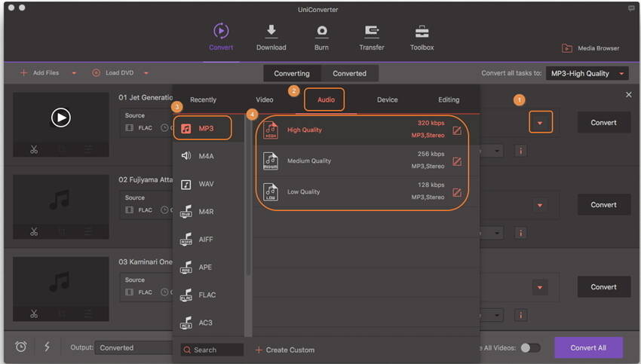Open the Download section
The height and width of the screenshot is (364, 641).
pyautogui.click(x=271, y=38)
